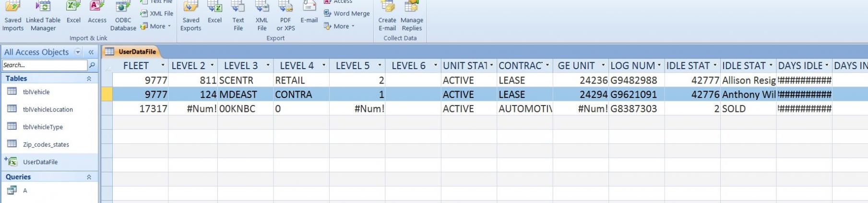Export data to PDF or XPS
This screenshot has width=868, height=203.
pyautogui.click(x=285, y=16)
